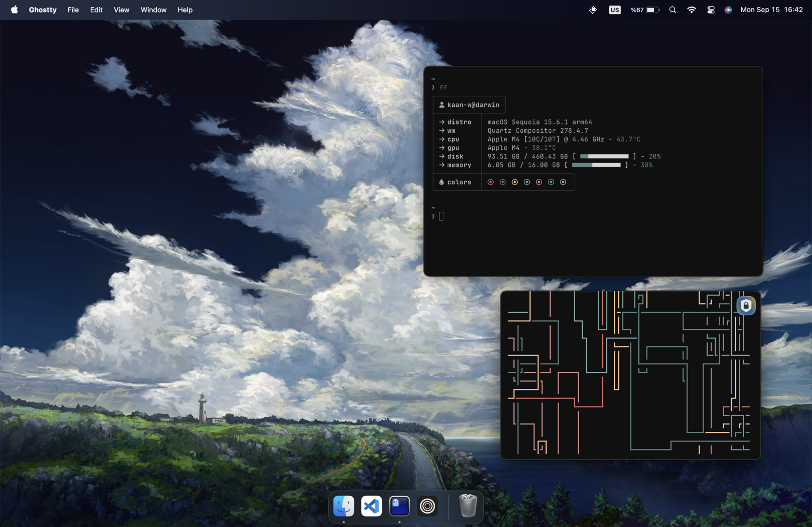Image resolution: width=812 pixels, height=527 pixels.
Task: Select the yellow color dot in colors row
Action: click(515, 182)
